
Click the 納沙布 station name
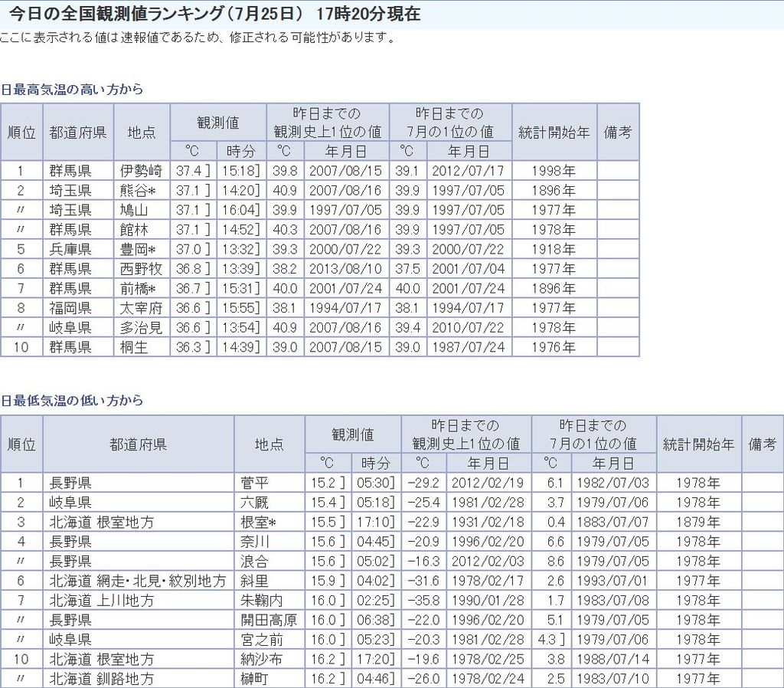click(261, 659)
